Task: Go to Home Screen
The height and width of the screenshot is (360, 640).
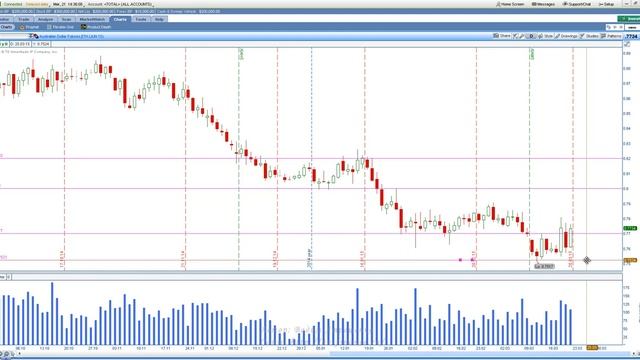Action: pyautogui.click(x=510, y=4)
